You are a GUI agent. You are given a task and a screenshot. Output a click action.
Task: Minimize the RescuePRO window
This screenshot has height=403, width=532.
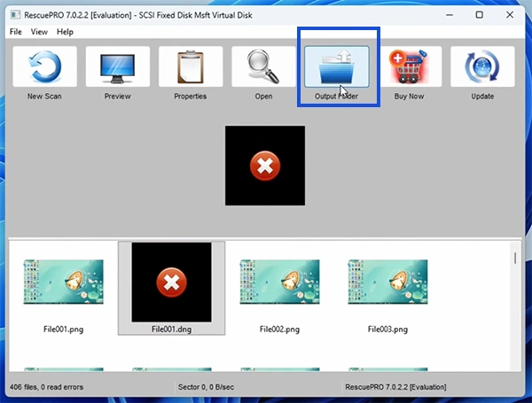[x=450, y=15]
